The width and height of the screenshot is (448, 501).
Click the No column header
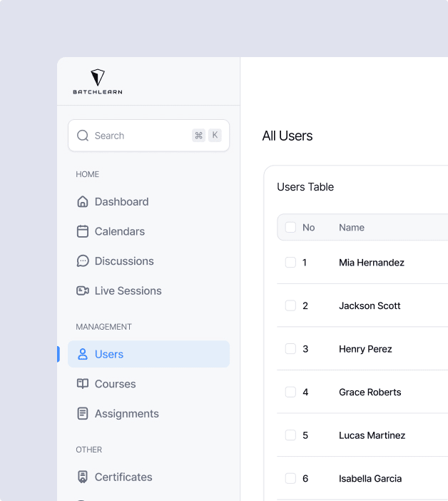[x=308, y=228]
